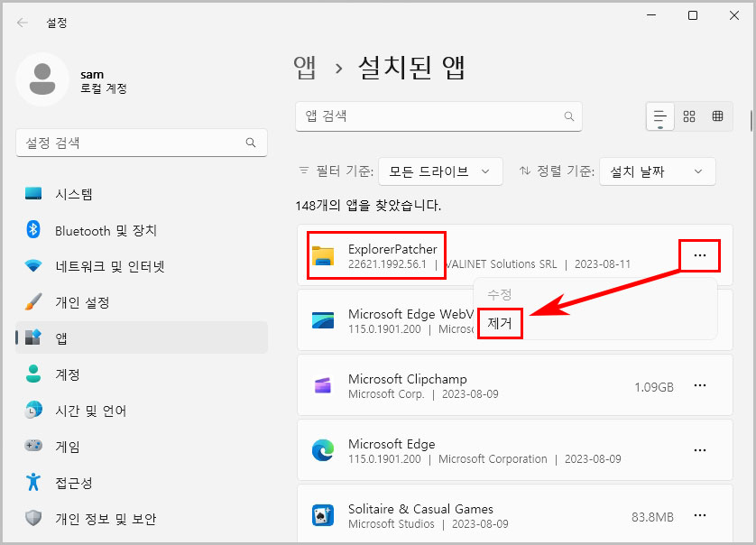Switch to grid view layout
This screenshot has height=545, width=756.
tap(689, 116)
